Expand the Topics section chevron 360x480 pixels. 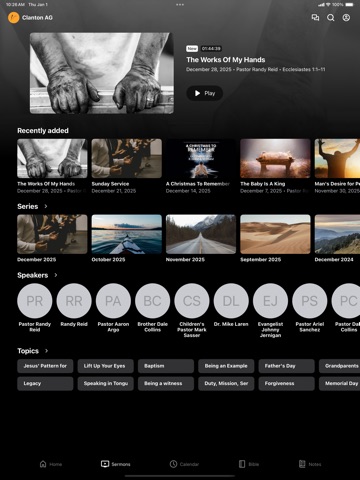[46, 351]
